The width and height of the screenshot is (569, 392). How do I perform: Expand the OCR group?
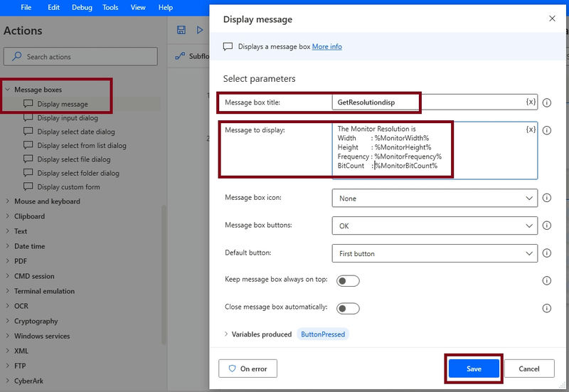point(8,306)
